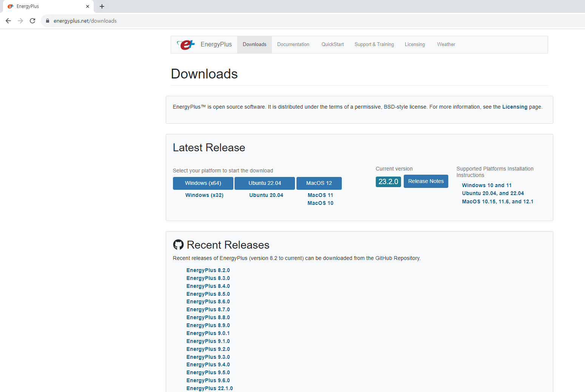Image resolution: width=585 pixels, height=392 pixels.
Task: Click the Recent Releases heading text
Action: [x=228, y=245]
